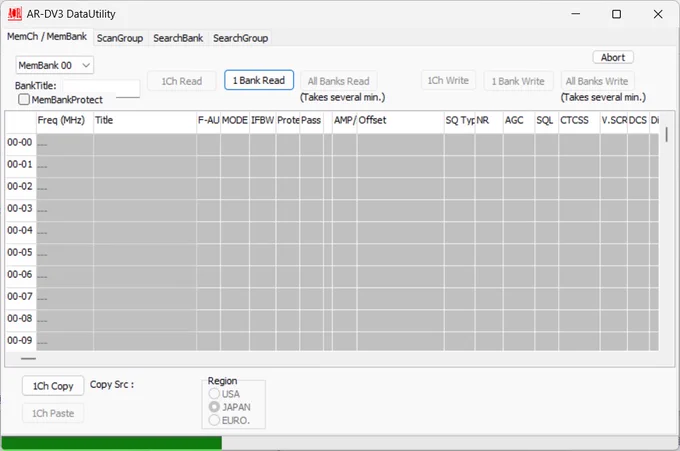The height and width of the screenshot is (451, 680).
Task: Click the IFBW column header
Action: click(262, 121)
